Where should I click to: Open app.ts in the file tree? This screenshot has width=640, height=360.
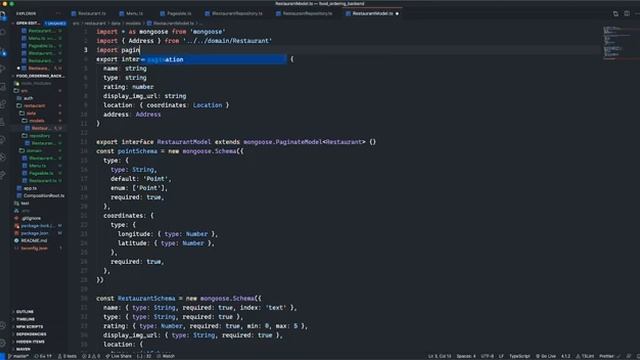point(30,188)
